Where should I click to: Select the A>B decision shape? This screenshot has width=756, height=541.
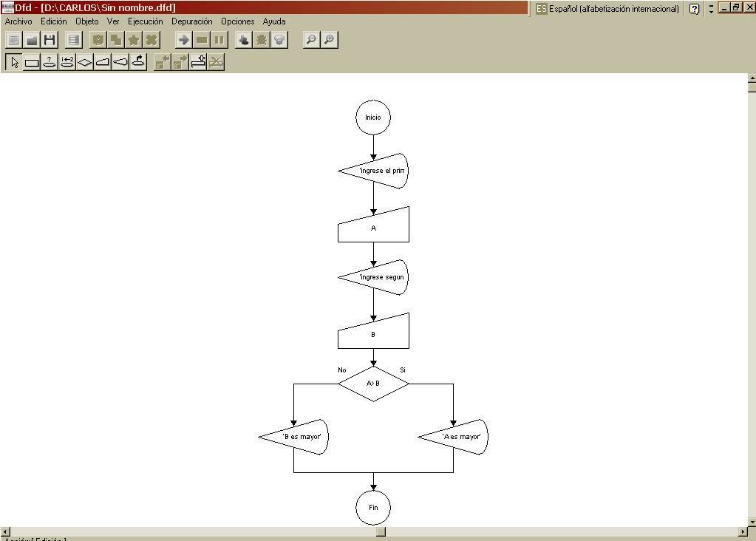[x=373, y=382]
